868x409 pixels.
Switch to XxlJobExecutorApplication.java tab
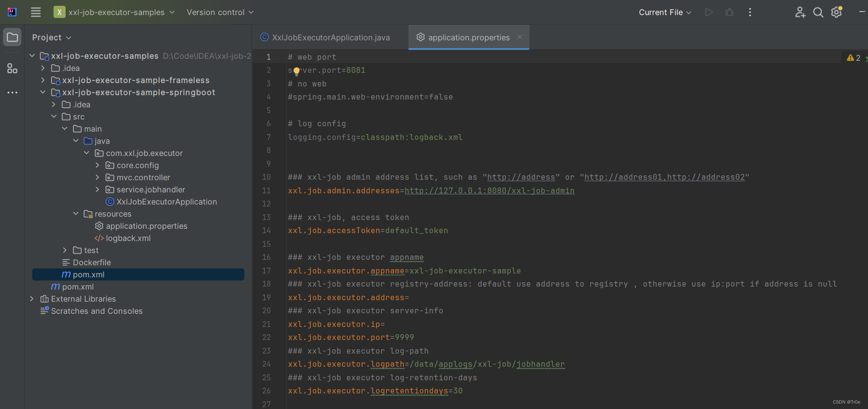tap(325, 37)
